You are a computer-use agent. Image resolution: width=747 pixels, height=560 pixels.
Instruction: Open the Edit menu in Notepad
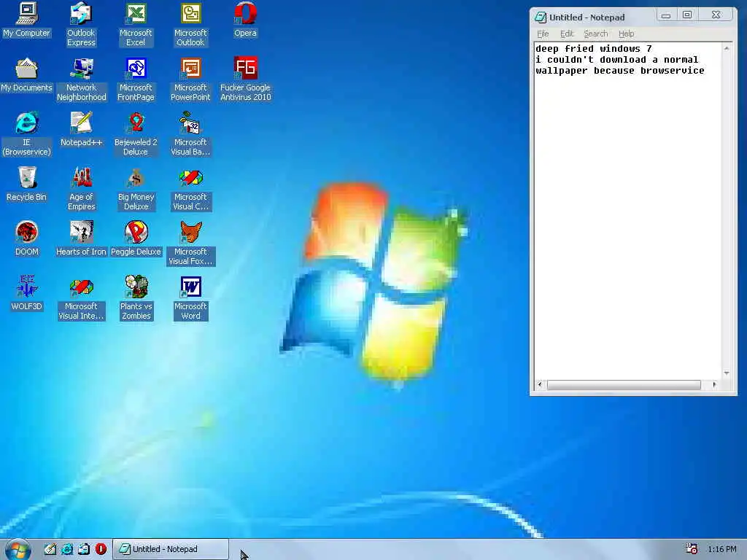[x=566, y=34]
